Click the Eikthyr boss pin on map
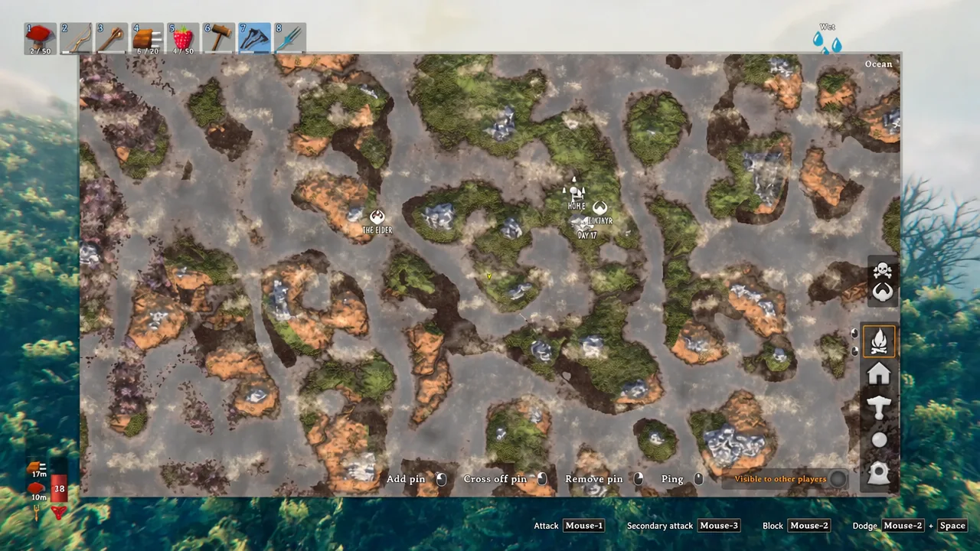980x551 pixels. pyautogui.click(x=600, y=207)
